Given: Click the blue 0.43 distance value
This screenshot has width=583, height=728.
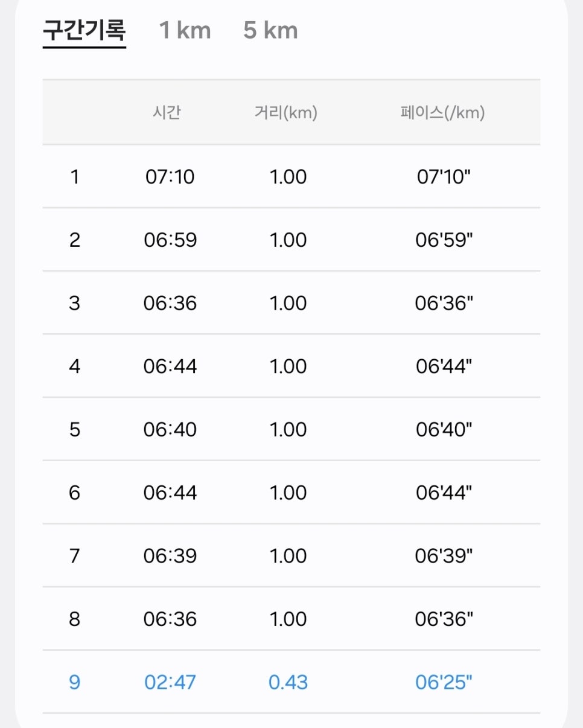Looking at the screenshot, I should [288, 682].
